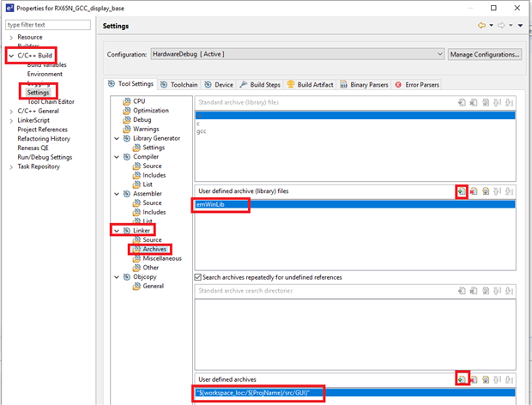Click the Manage Configurations button
This screenshot has height=405, width=532.
coord(485,54)
